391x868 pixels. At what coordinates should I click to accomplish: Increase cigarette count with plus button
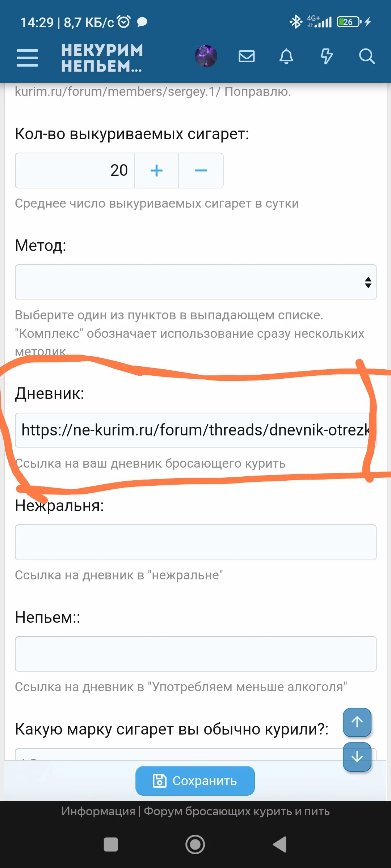point(156,170)
